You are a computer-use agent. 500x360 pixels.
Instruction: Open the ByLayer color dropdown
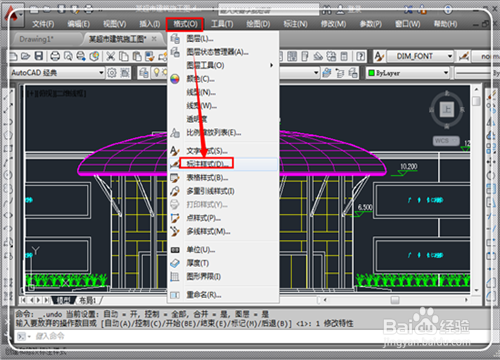446,73
